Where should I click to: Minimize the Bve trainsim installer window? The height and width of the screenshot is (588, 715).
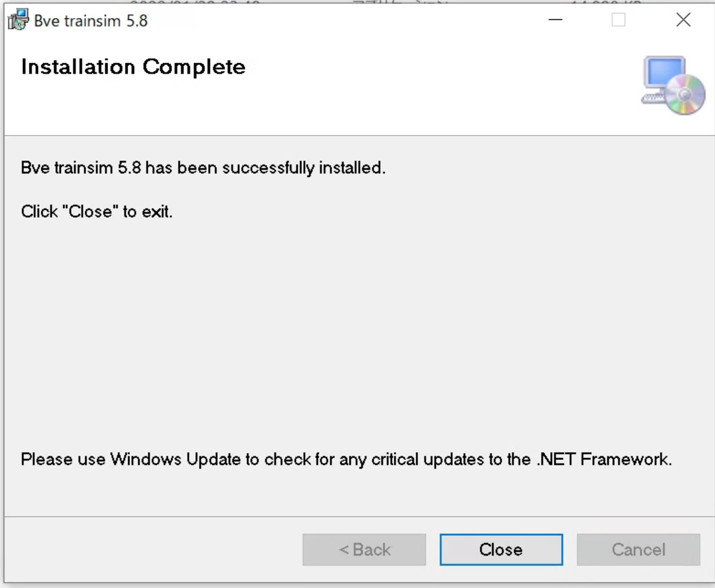click(556, 20)
